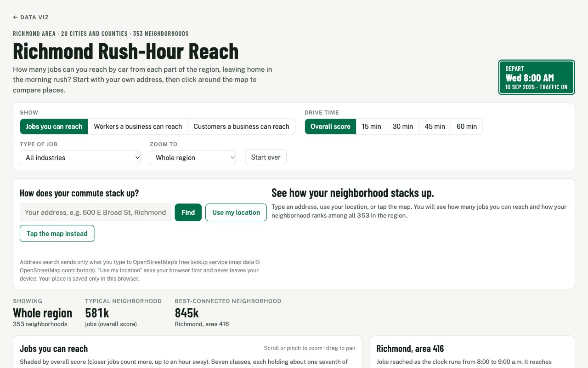588x368 pixels.
Task: Choose the 45 min drive time
Action: coord(435,126)
